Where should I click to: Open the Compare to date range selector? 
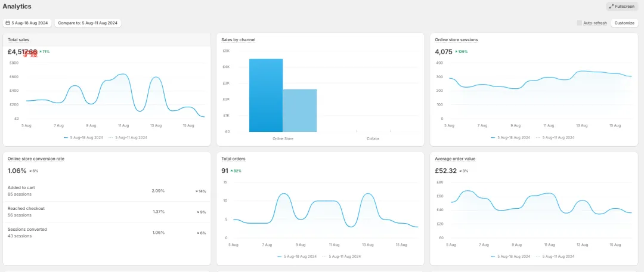(88, 23)
